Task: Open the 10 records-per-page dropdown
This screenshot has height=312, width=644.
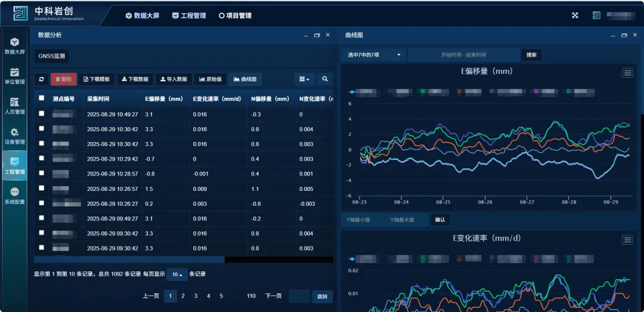Action: pyautogui.click(x=177, y=274)
